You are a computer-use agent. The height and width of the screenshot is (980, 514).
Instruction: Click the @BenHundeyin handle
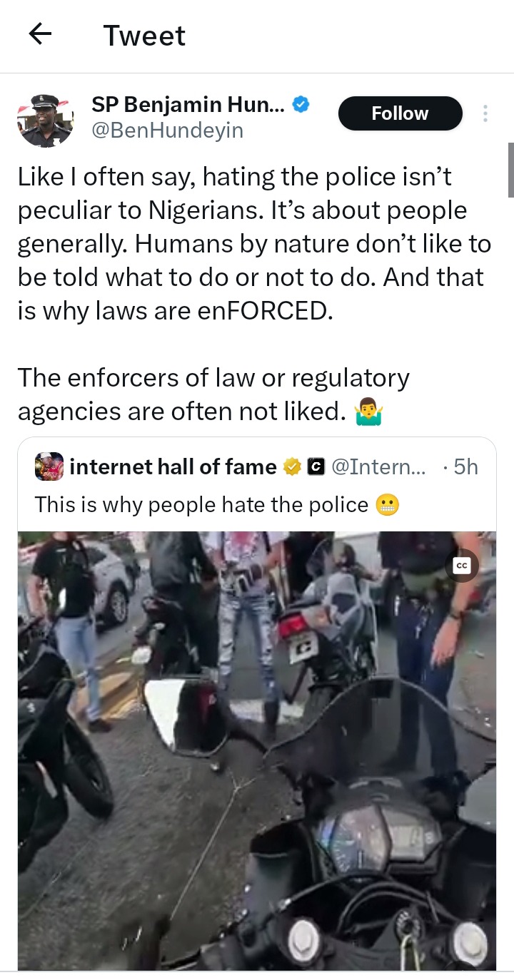click(x=167, y=131)
